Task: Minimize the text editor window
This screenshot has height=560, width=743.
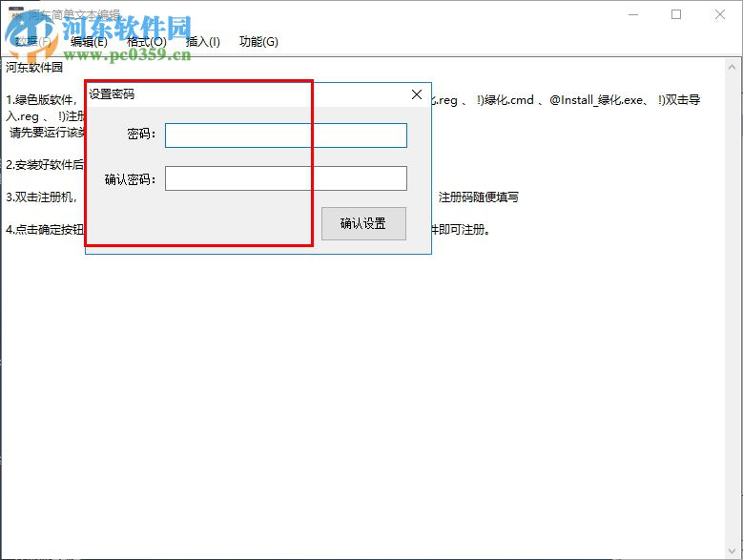Action: (633, 14)
